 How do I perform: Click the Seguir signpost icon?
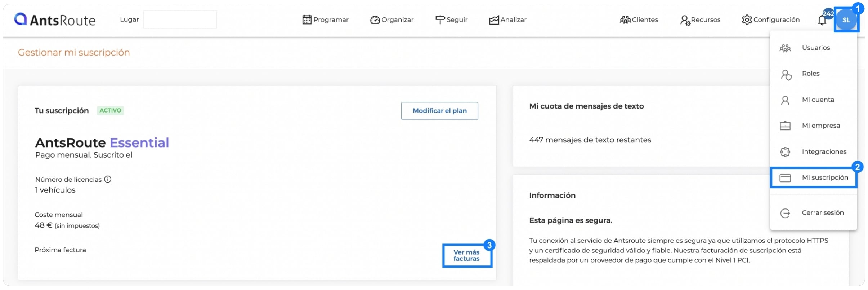click(x=440, y=20)
